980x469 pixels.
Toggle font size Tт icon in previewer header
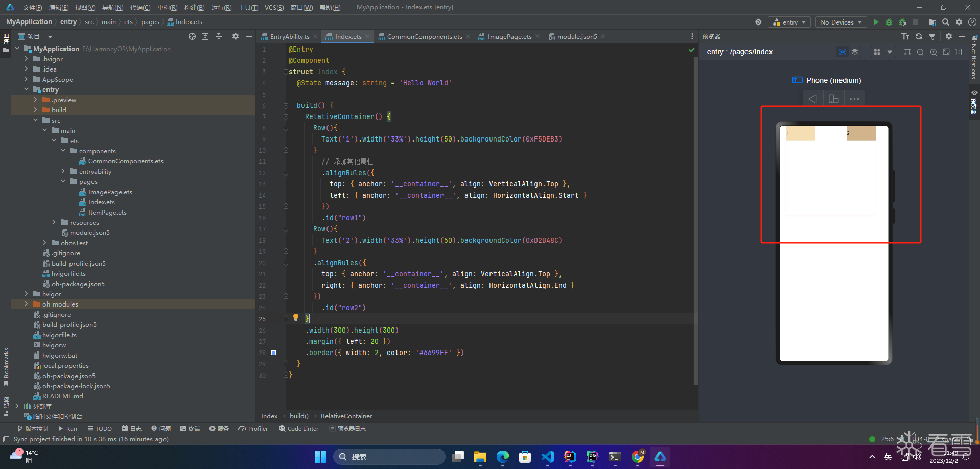coord(905,36)
